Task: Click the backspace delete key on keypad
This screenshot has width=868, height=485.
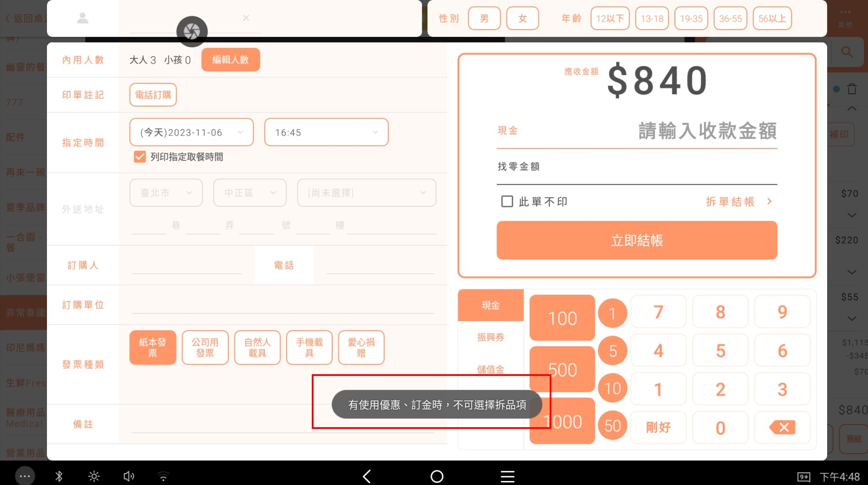Action: click(782, 428)
